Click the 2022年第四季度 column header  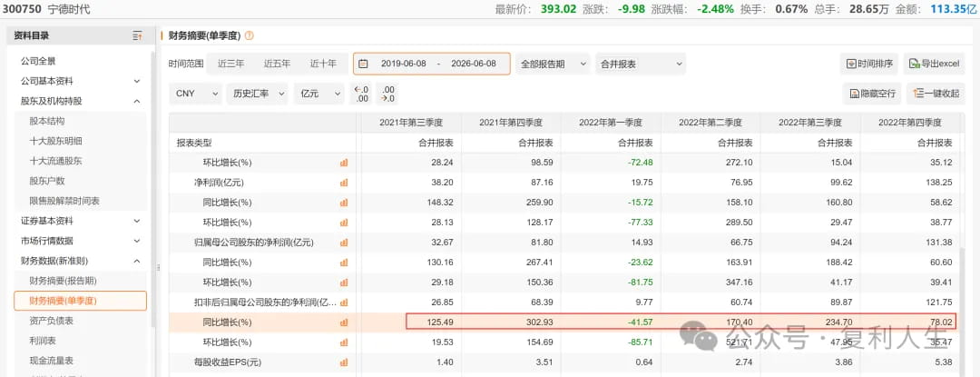pos(910,123)
